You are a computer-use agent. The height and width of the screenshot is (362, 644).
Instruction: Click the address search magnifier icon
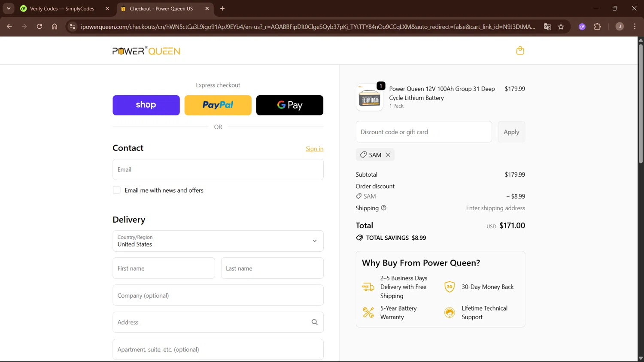coord(315,322)
